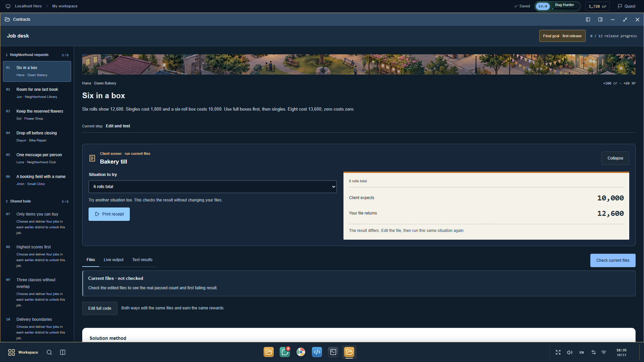
Task: Open the blue code editor app
Action: [317, 352]
